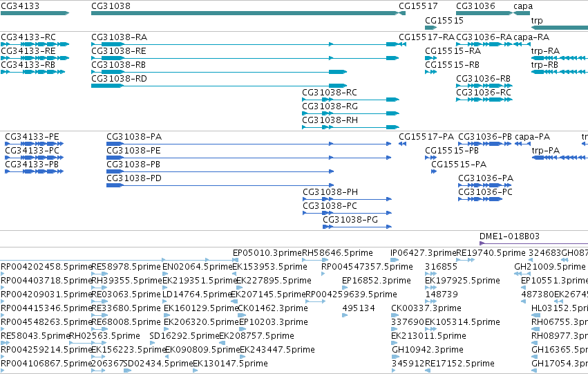Viewport: 588px width, 374px height.
Task: Select transcript trp-RA
Action: click(x=545, y=51)
